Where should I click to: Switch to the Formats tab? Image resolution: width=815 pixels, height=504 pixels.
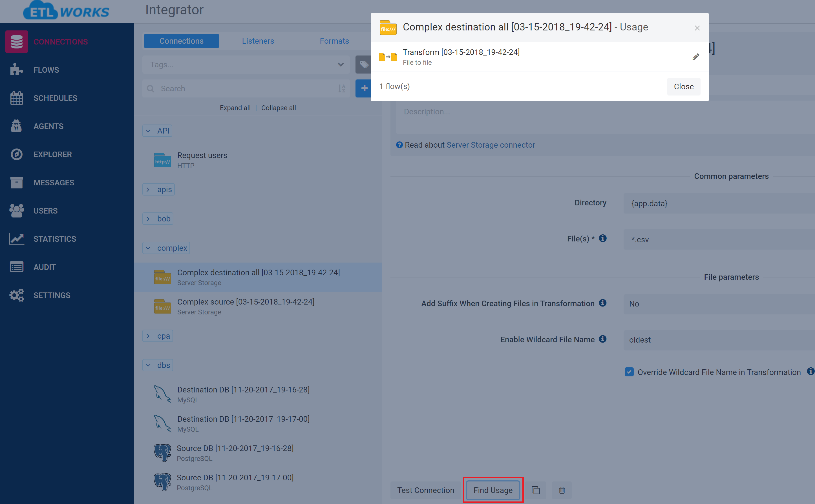coord(334,41)
